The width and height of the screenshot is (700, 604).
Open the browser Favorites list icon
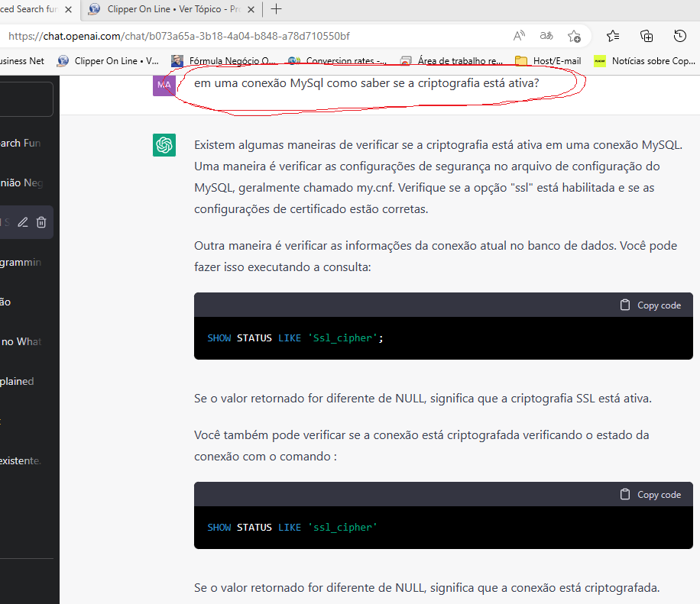613,36
